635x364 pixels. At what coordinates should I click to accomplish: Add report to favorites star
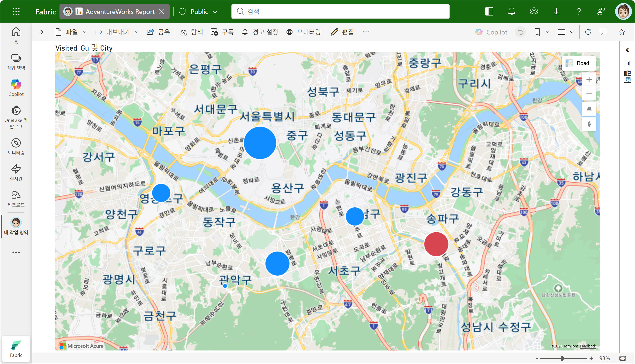[621, 32]
